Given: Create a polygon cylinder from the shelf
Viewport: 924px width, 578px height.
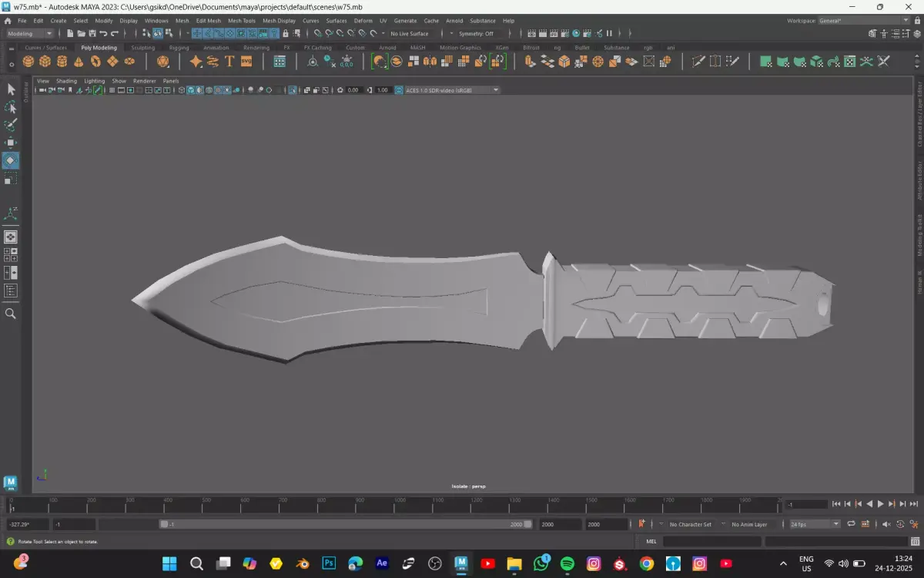Looking at the screenshot, I should [x=62, y=62].
